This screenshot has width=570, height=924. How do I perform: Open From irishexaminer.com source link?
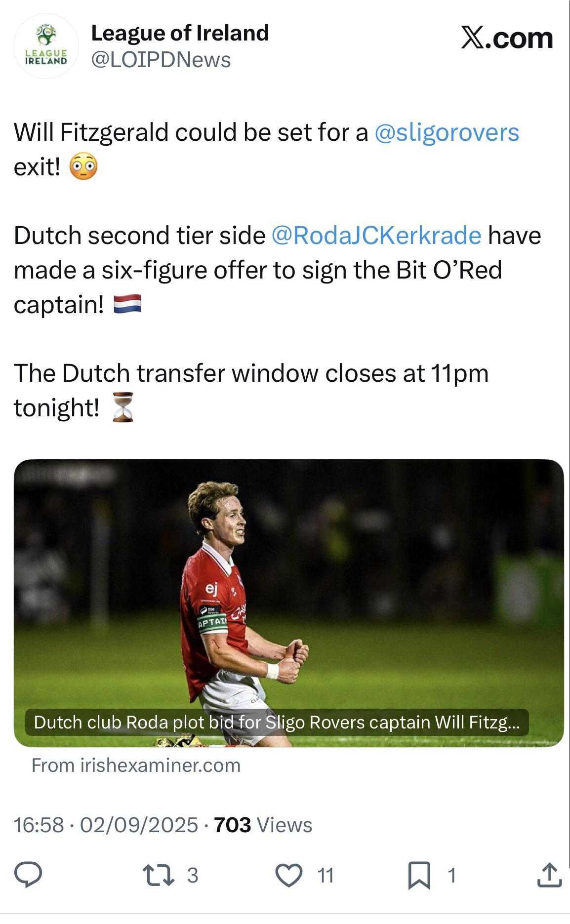[x=136, y=765]
